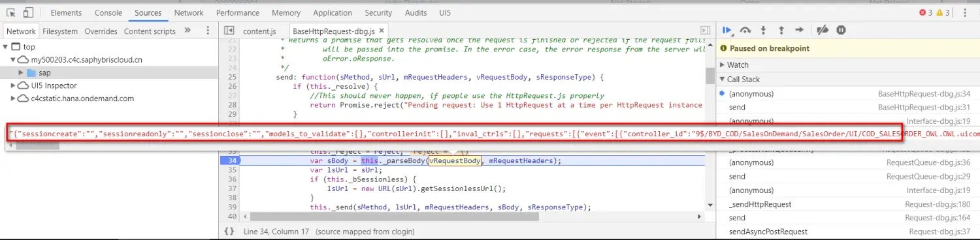980x240 pixels.
Task: Open the Performance tab
Action: point(238,12)
